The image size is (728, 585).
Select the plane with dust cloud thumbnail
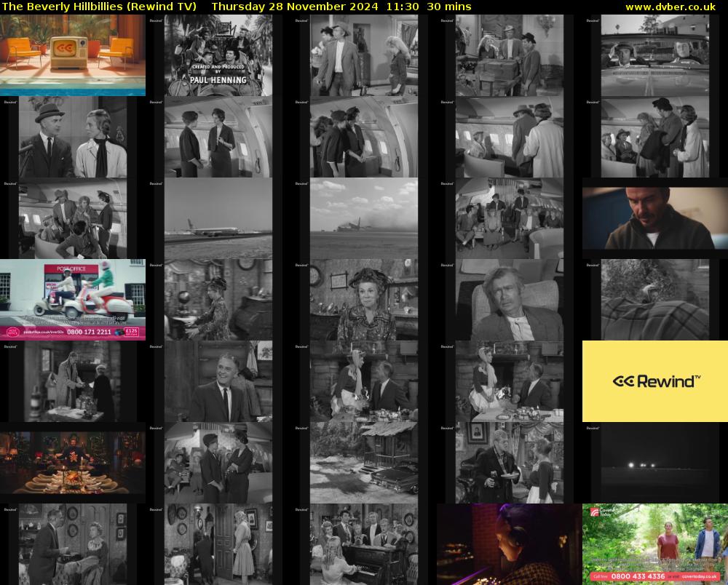pos(364,218)
